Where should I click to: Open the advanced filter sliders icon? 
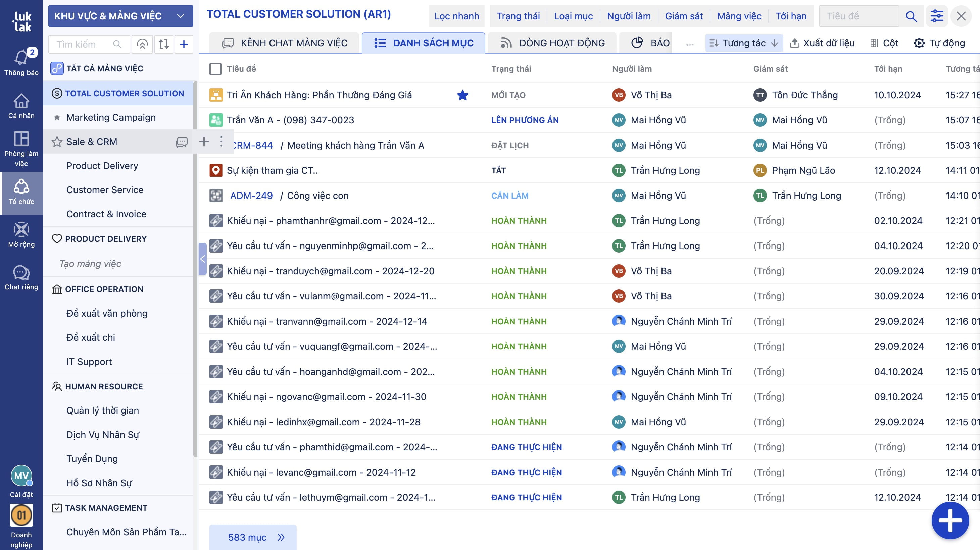(x=937, y=16)
